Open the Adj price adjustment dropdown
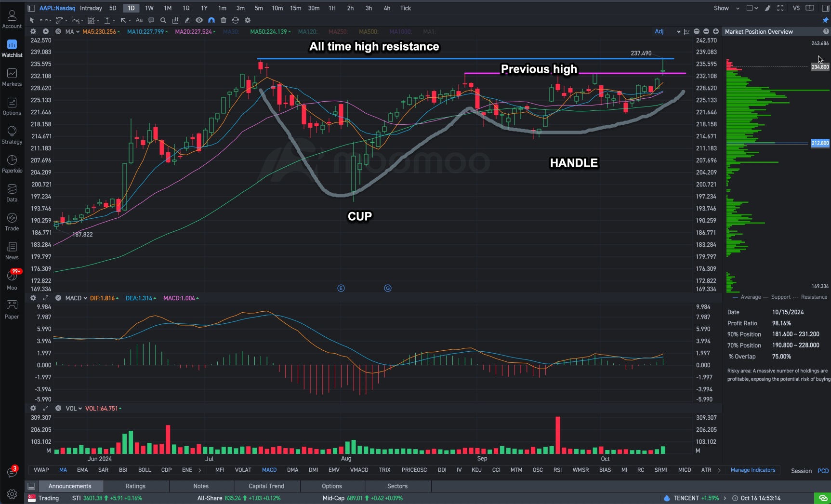This screenshot has height=504, width=831. tap(667, 31)
